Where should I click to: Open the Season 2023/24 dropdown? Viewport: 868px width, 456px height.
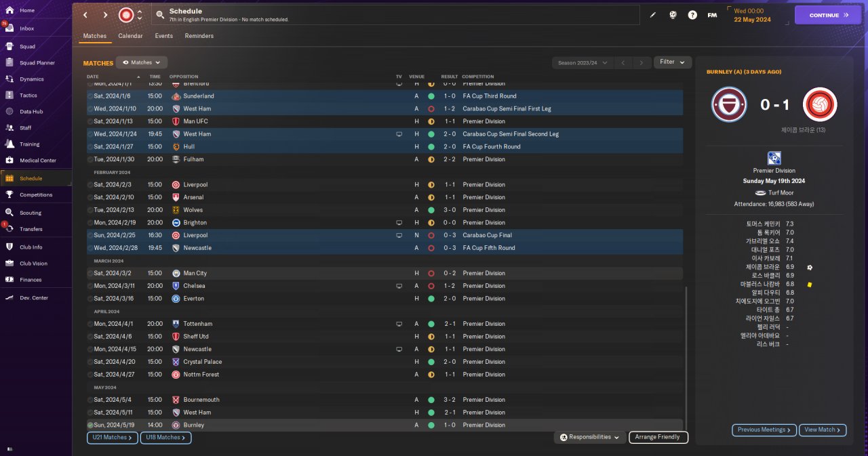[582, 62]
